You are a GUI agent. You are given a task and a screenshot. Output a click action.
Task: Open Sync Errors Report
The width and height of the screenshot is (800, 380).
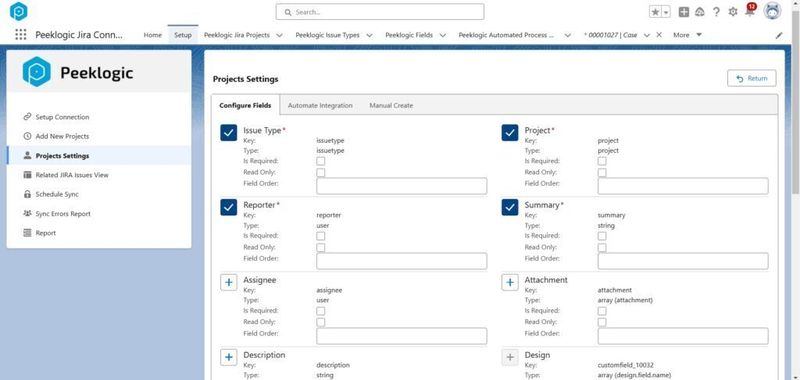63,214
